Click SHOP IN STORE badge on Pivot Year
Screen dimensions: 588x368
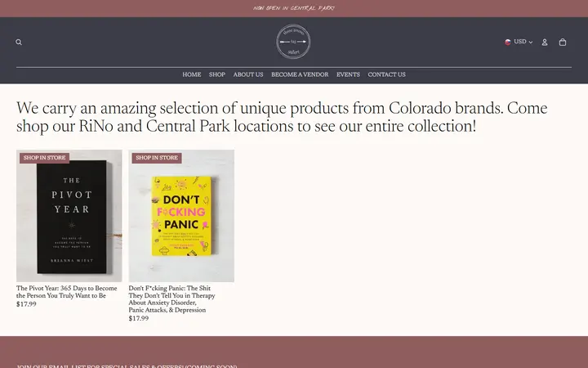point(44,158)
